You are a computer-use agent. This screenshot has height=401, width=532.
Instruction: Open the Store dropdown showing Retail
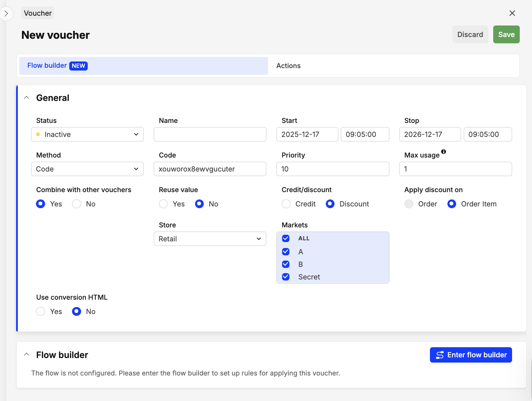(210, 239)
